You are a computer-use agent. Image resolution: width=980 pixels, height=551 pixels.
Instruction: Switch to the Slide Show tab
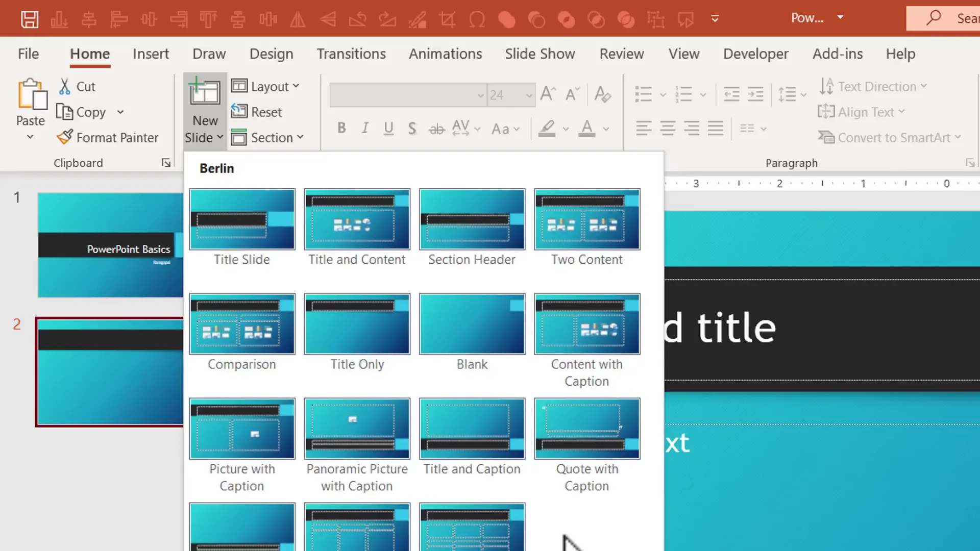coord(540,54)
